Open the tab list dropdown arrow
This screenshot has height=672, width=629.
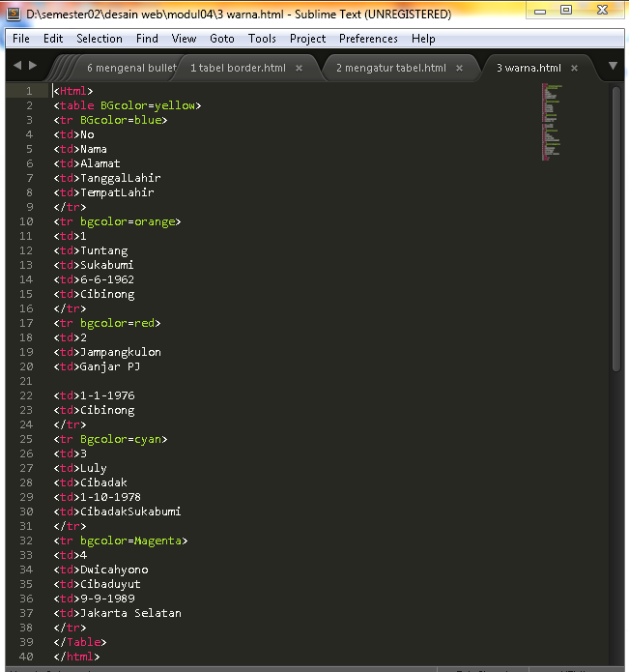tap(613, 66)
